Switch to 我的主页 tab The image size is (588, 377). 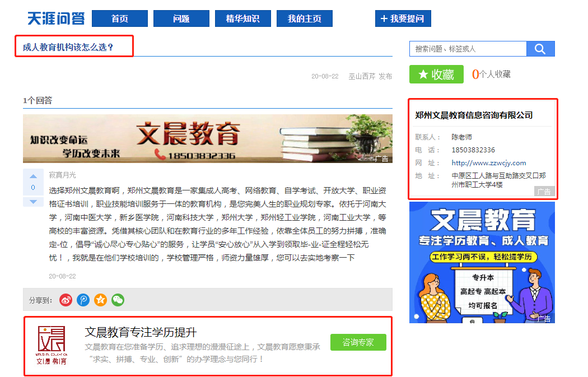[x=305, y=18]
